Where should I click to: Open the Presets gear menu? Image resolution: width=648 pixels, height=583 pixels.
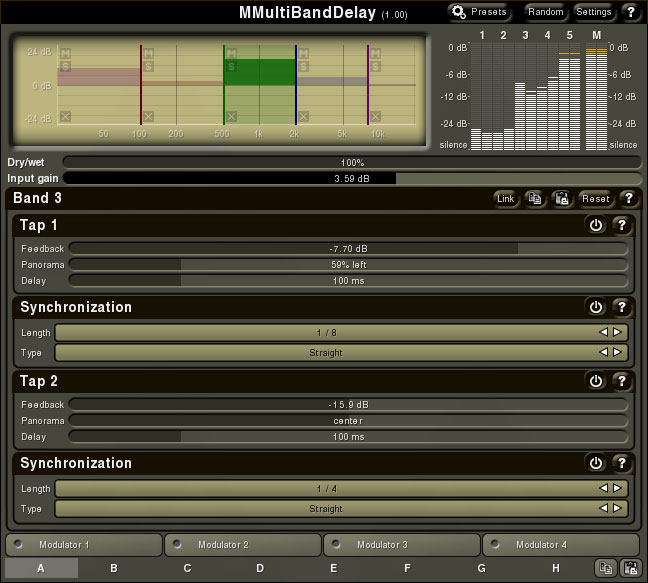click(x=479, y=12)
